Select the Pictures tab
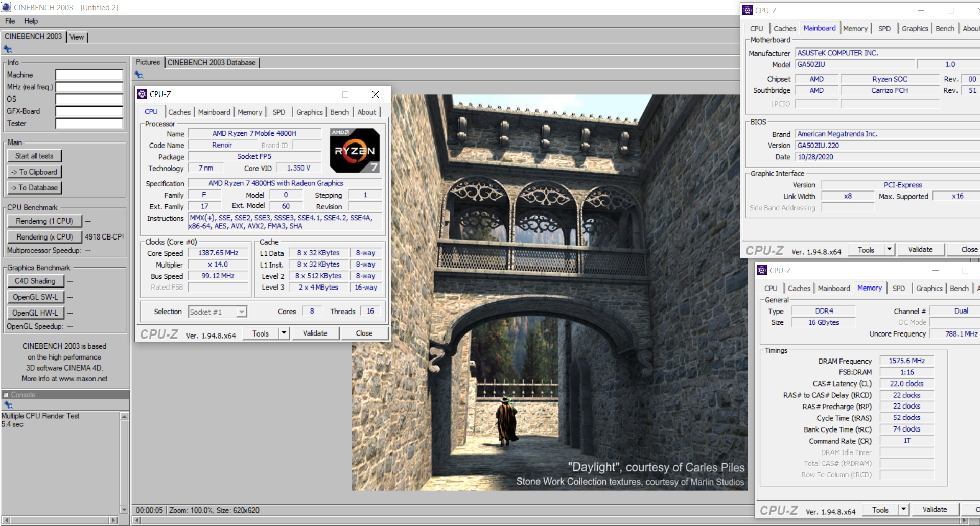980x526 pixels. (148, 62)
